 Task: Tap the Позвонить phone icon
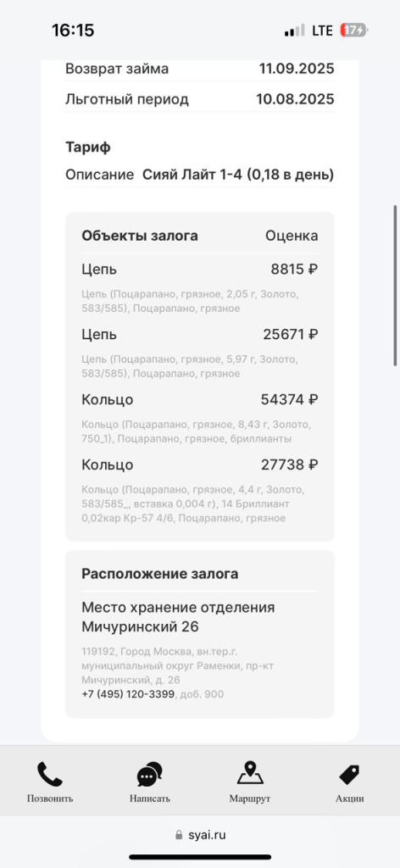coord(50,774)
